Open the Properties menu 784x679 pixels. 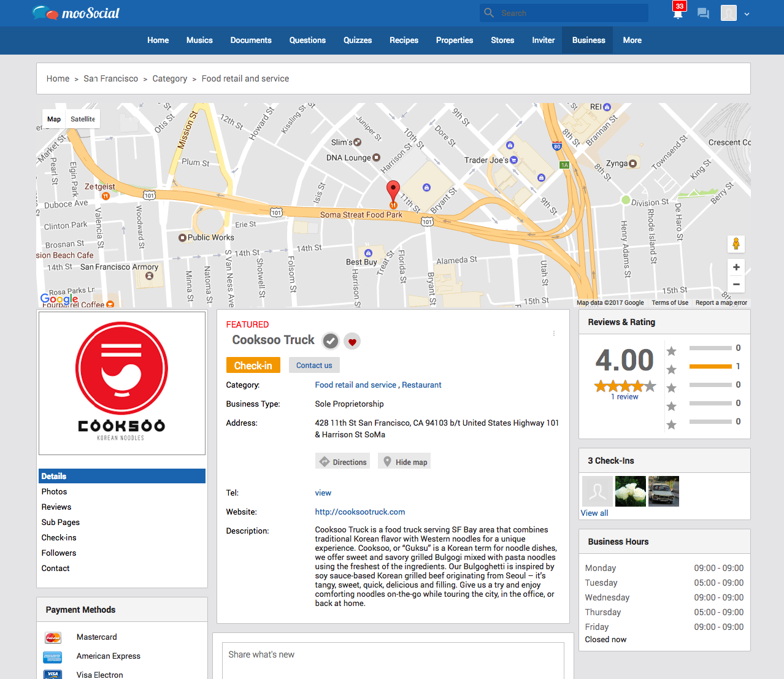(x=455, y=40)
